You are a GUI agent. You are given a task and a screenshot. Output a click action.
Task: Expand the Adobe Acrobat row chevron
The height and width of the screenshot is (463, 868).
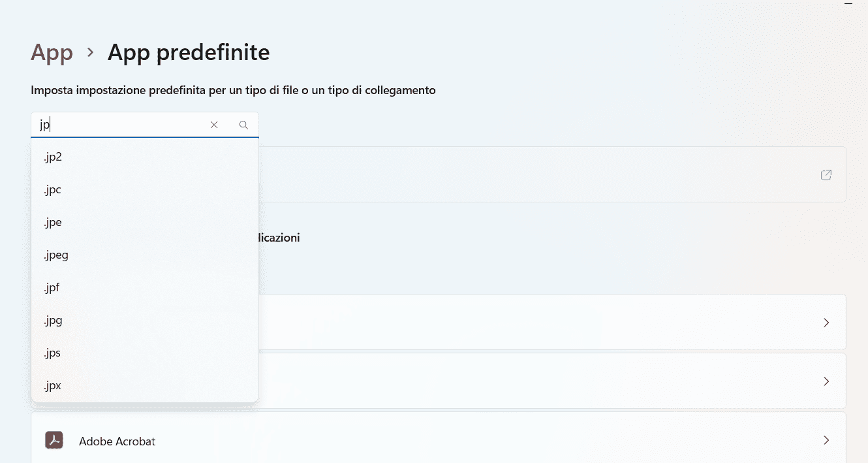[x=826, y=440]
